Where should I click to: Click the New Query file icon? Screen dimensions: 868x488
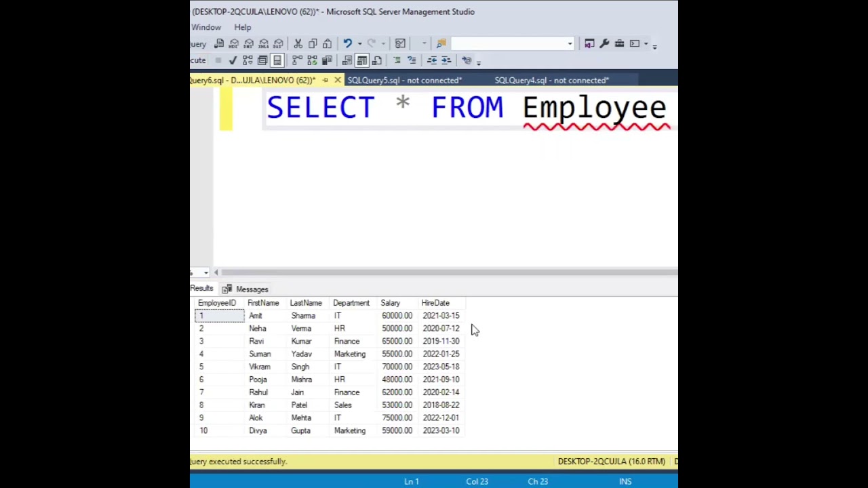(x=219, y=43)
